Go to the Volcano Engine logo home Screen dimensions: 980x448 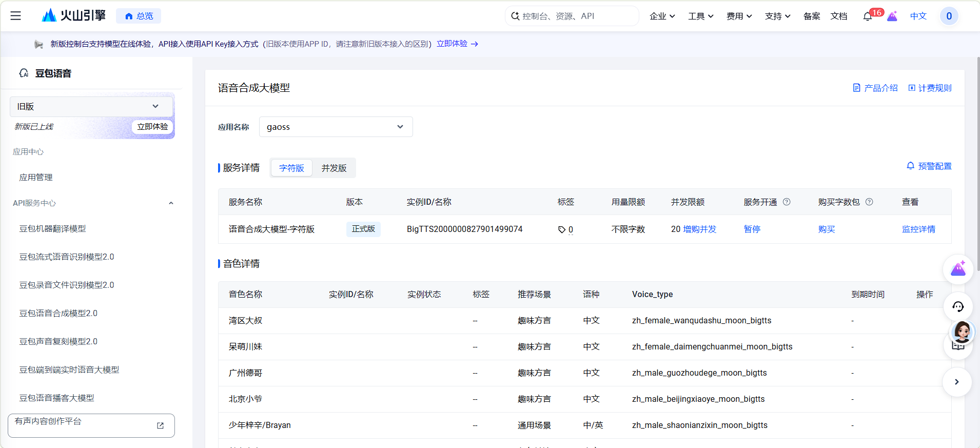(x=73, y=15)
